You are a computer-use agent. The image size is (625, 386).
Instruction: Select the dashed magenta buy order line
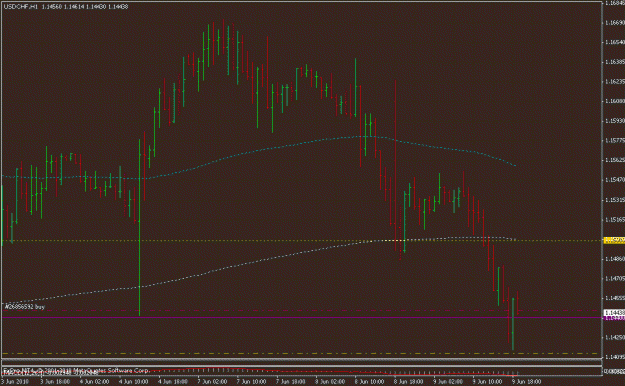(302, 311)
